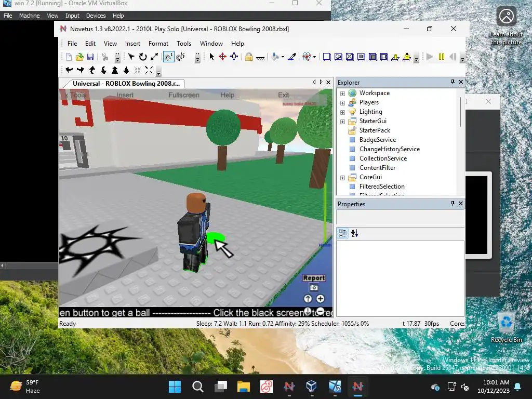The image size is (532, 399).
Task: Toggle auto-hide pin on Properties panel
Action: click(x=453, y=203)
